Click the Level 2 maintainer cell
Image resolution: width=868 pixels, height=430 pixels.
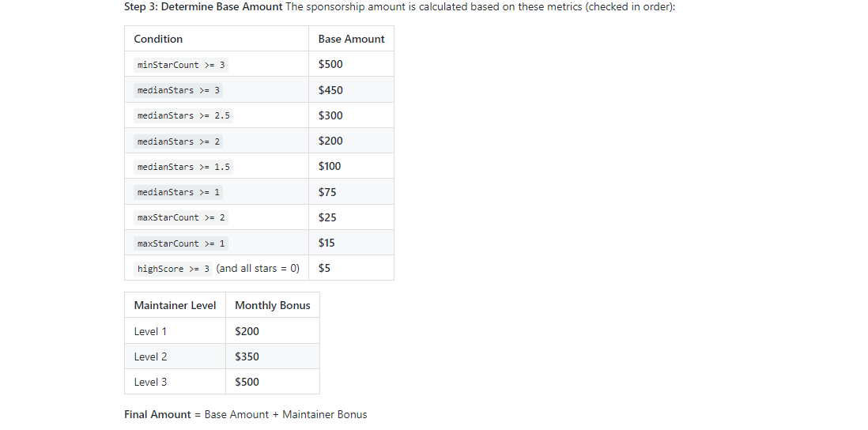(x=150, y=356)
